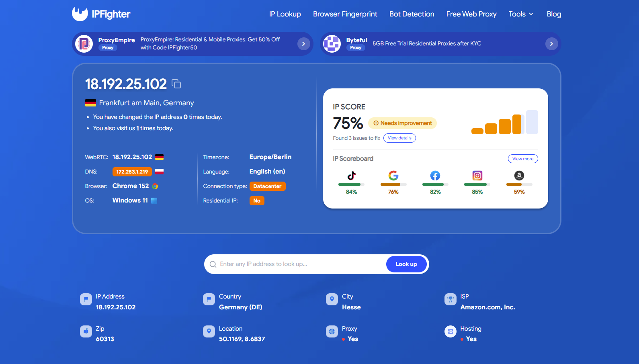Click View details for IP score issues

click(x=399, y=138)
